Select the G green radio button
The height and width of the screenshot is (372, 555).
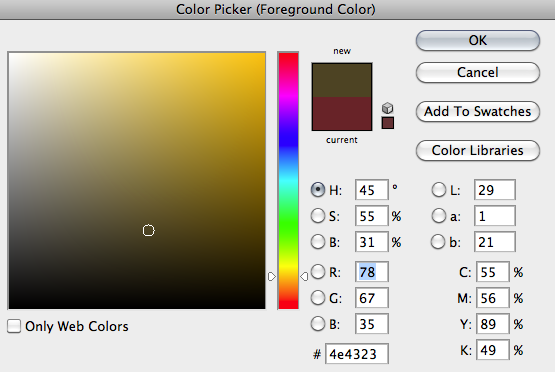click(317, 298)
